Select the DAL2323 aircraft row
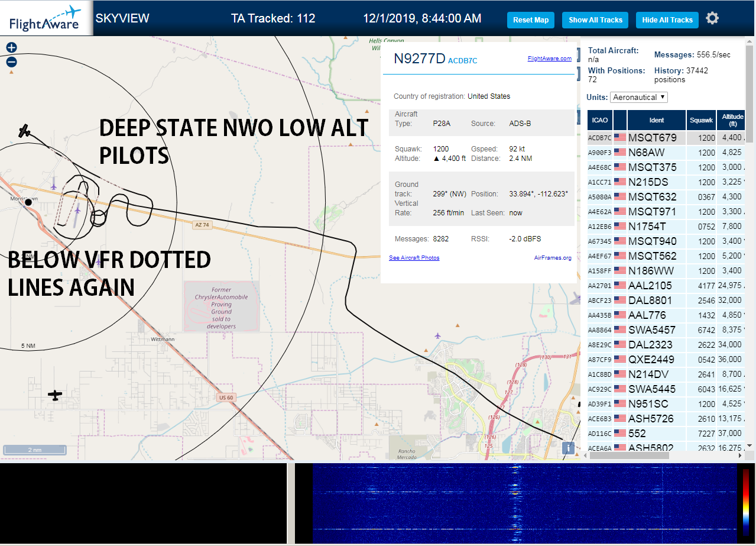The width and height of the screenshot is (756, 546). [667, 345]
